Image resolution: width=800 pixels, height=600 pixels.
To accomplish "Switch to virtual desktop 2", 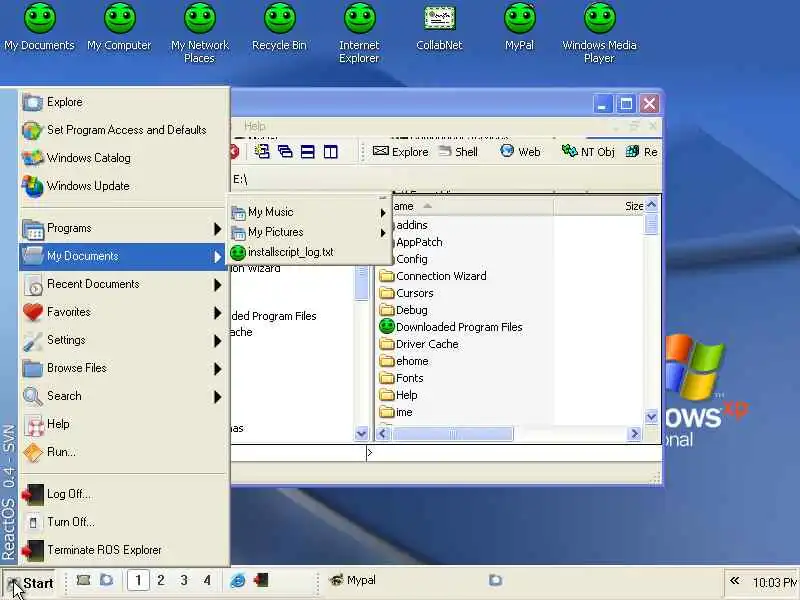I will (x=161, y=581).
